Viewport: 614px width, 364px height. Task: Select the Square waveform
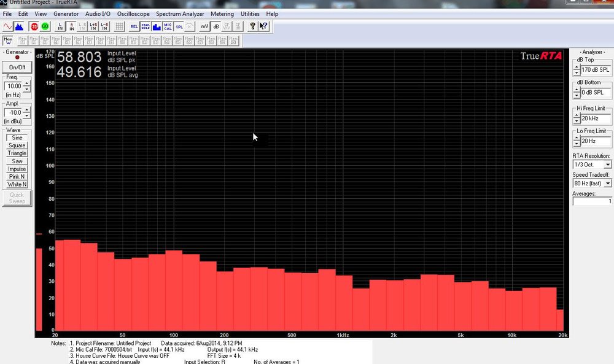pos(17,145)
